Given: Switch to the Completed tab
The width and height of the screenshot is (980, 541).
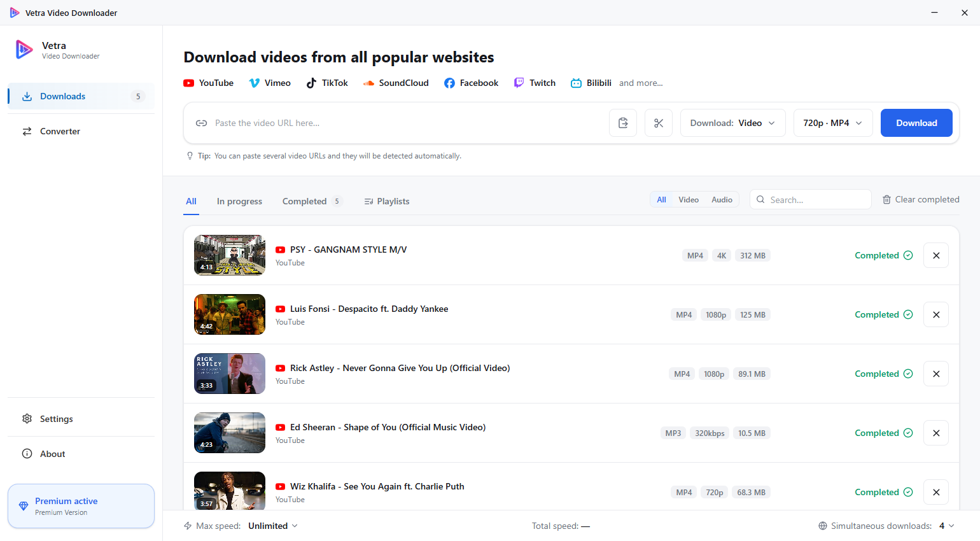Looking at the screenshot, I should 312,201.
